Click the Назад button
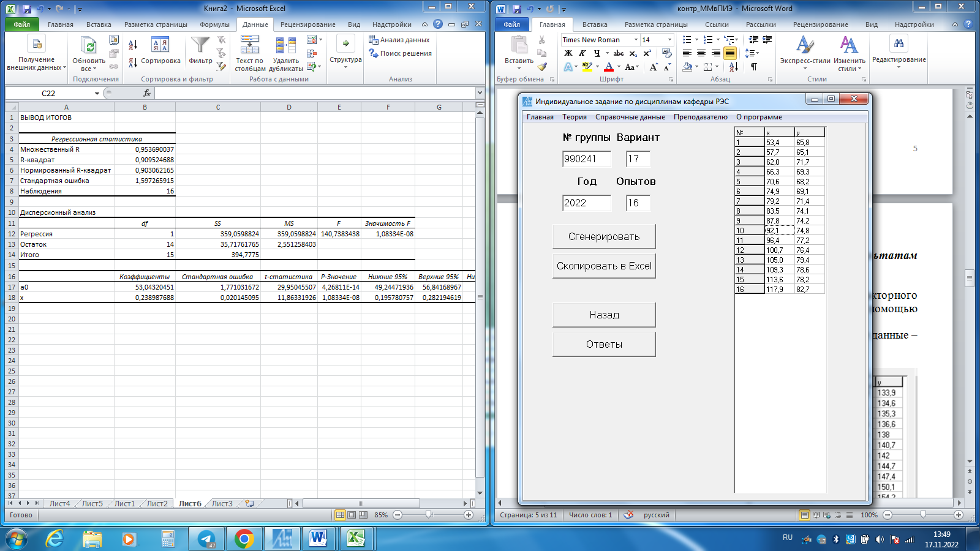Image resolution: width=980 pixels, height=551 pixels. click(604, 315)
